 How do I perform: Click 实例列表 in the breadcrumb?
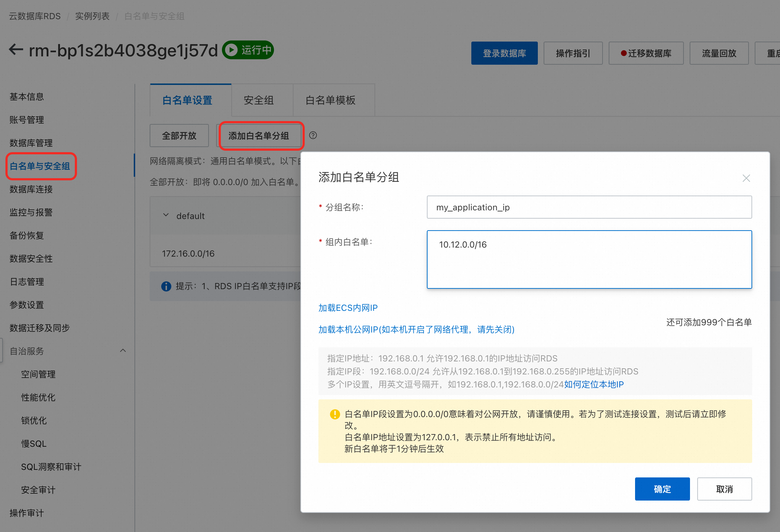[x=92, y=16]
